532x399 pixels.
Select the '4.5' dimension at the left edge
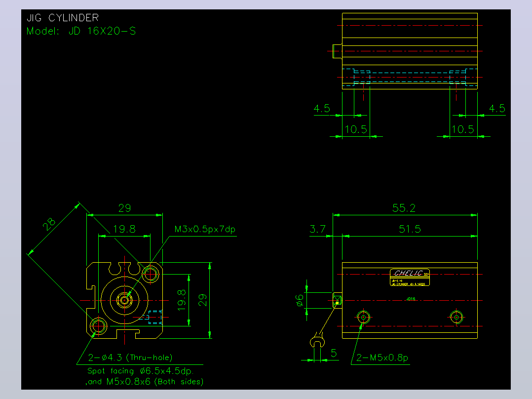[322, 108]
